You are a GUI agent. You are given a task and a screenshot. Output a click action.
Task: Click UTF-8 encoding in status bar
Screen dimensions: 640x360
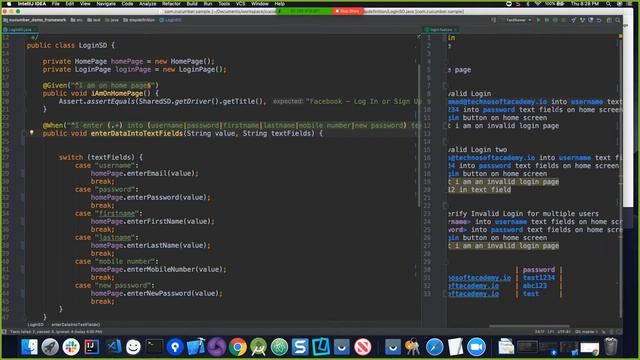tap(564, 332)
